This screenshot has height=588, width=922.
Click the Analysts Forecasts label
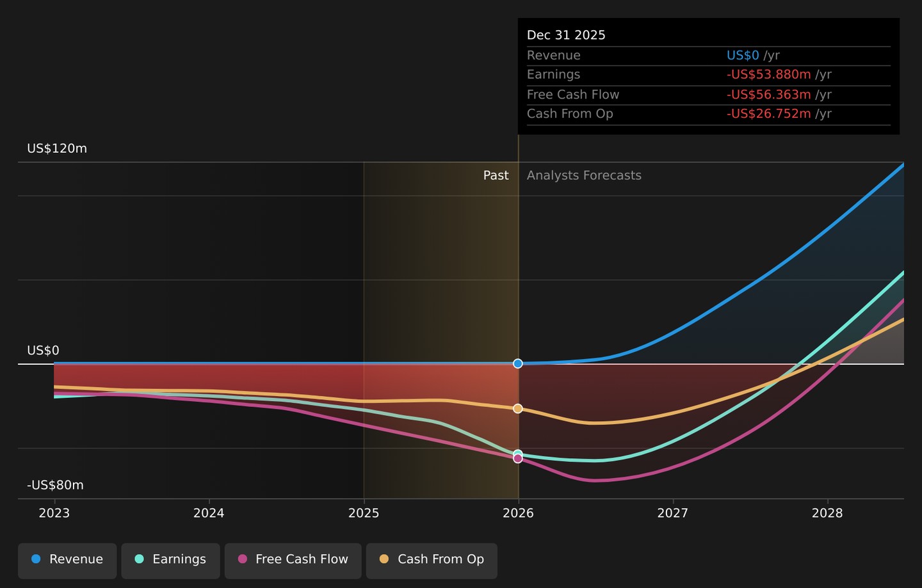[584, 175]
